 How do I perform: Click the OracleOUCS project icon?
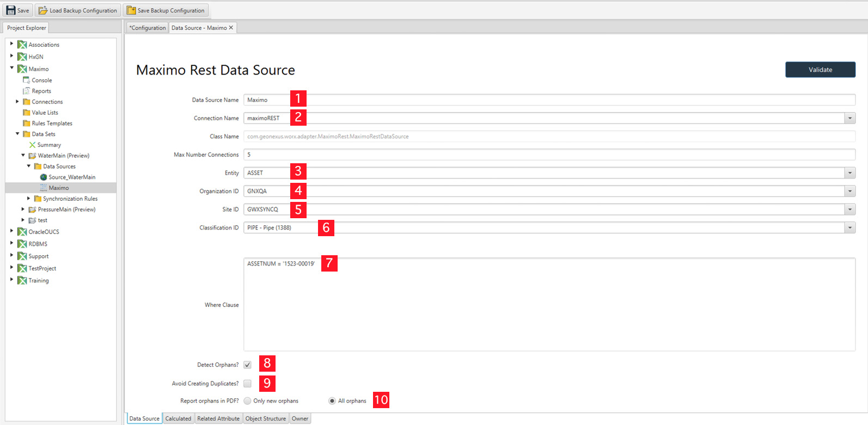22,232
